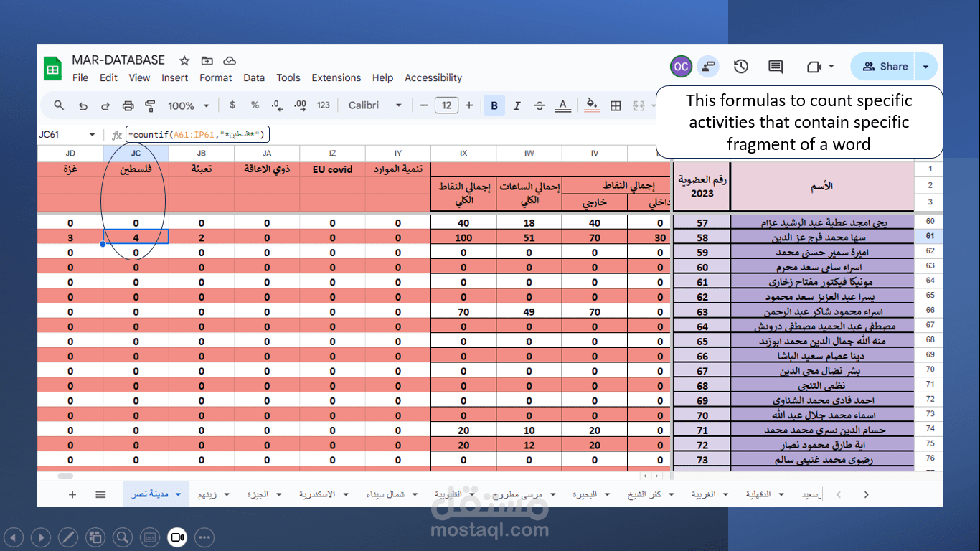Open the name box JC61 dropdown

92,135
